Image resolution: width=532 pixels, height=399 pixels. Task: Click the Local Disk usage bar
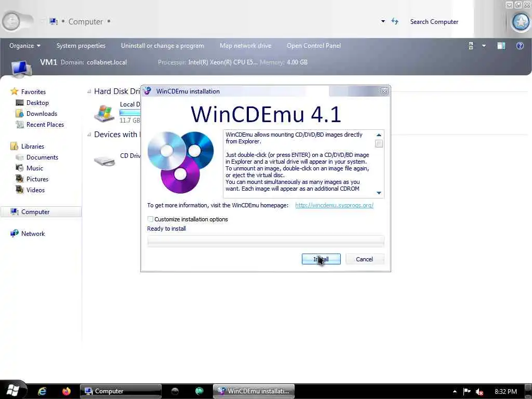click(129, 113)
